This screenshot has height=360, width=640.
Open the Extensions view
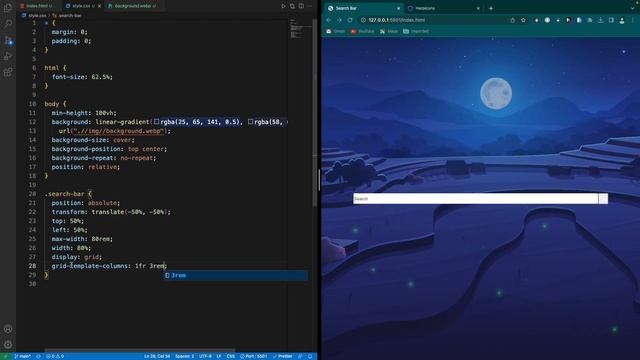coord(8,72)
